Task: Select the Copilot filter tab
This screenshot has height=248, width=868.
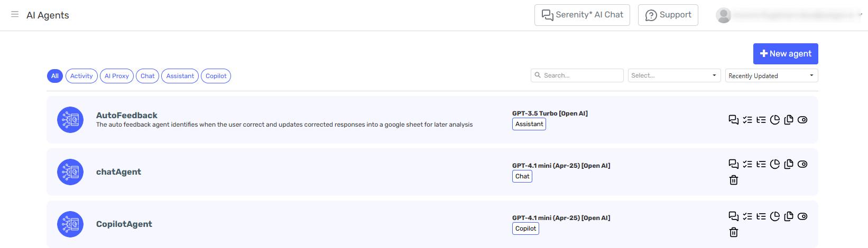Action: [x=216, y=76]
